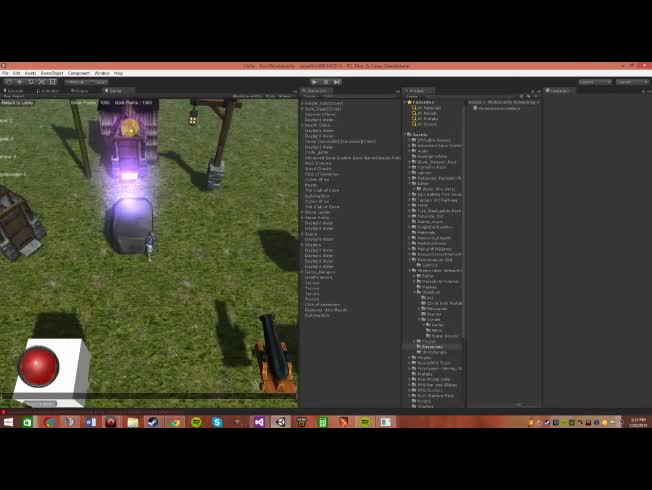
Task: Click the Pause button
Action: (326, 82)
